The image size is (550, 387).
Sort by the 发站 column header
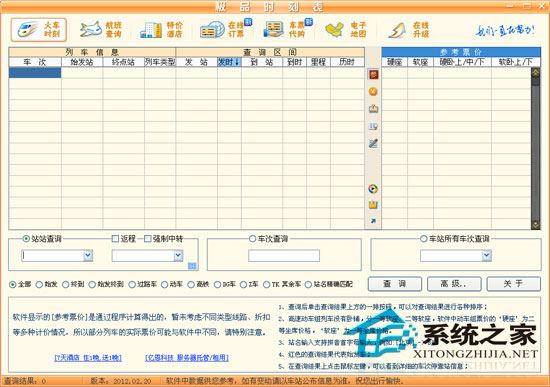(x=196, y=62)
